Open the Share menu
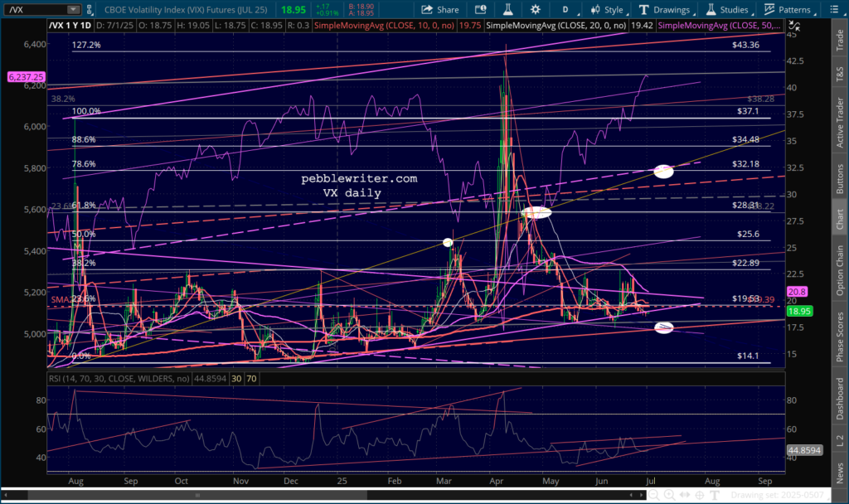 440,10
